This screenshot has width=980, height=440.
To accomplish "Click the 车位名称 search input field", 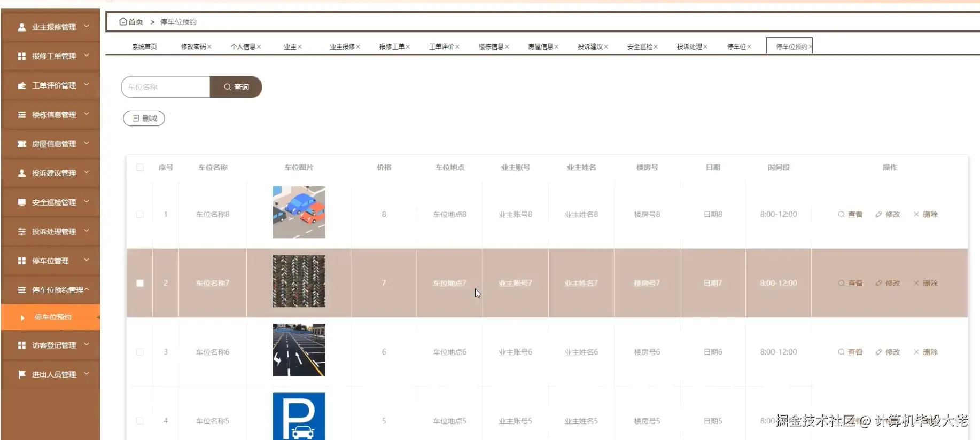I will tap(166, 87).
